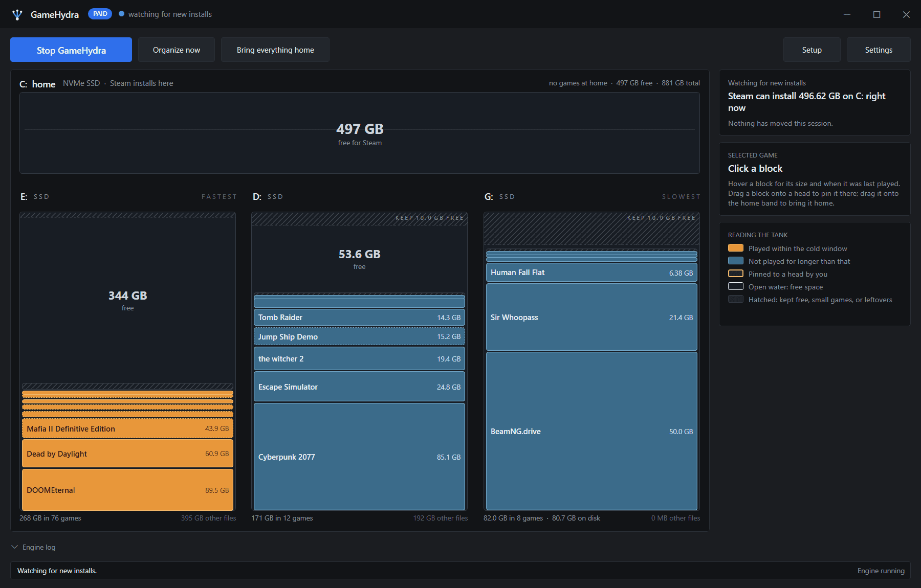
Task: Click the 'Click a block' heading
Action: (x=755, y=169)
